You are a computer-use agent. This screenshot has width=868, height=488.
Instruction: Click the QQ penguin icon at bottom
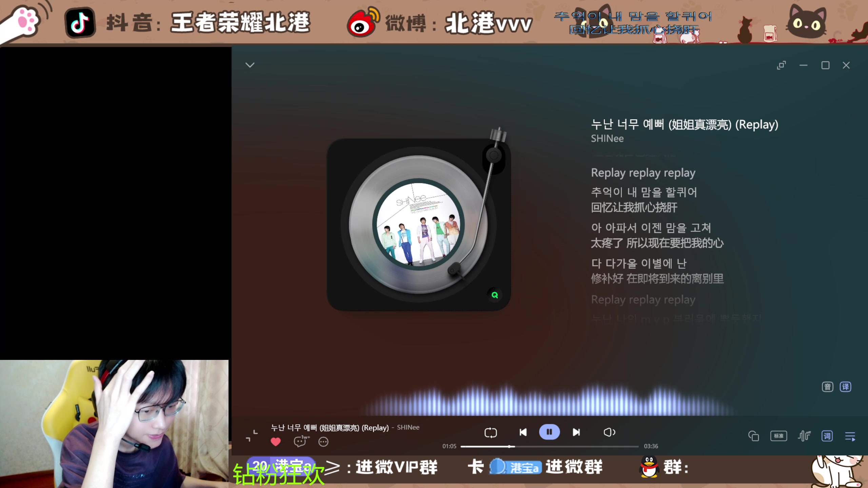[649, 467]
